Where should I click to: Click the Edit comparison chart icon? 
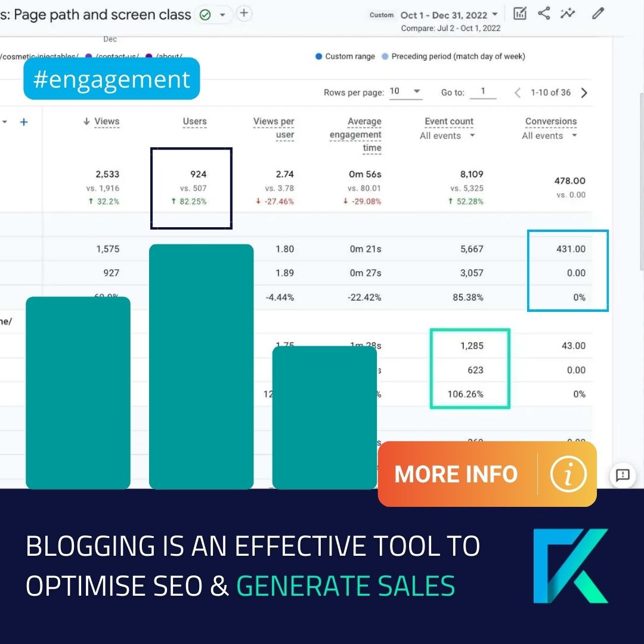[519, 13]
